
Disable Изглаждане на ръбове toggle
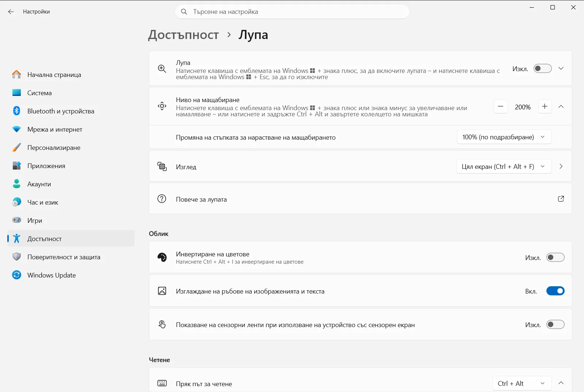pos(556,291)
